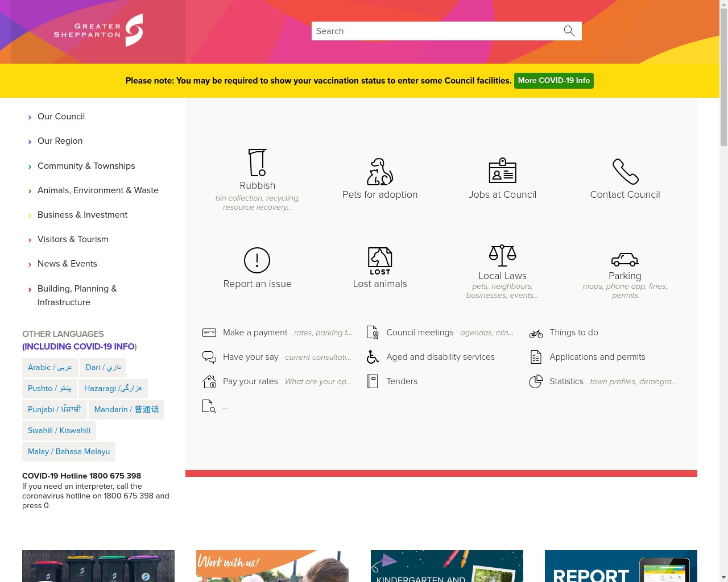Open the Pets for adoption icon
Image resolution: width=728 pixels, height=582 pixels.
(x=380, y=172)
